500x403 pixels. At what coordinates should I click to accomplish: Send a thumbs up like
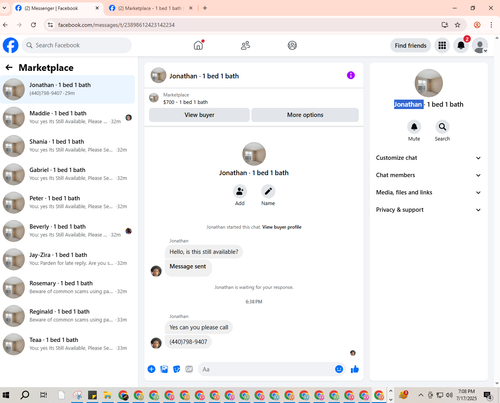coord(355,369)
